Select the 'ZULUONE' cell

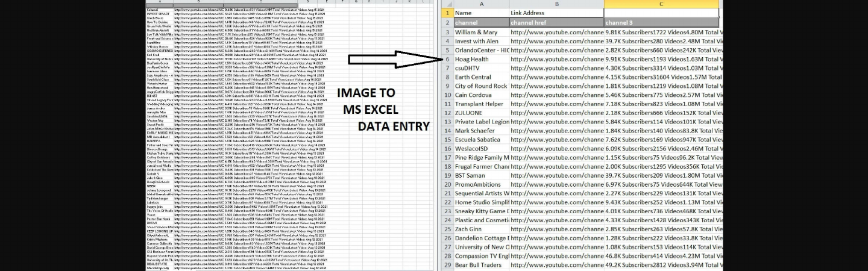point(481,113)
